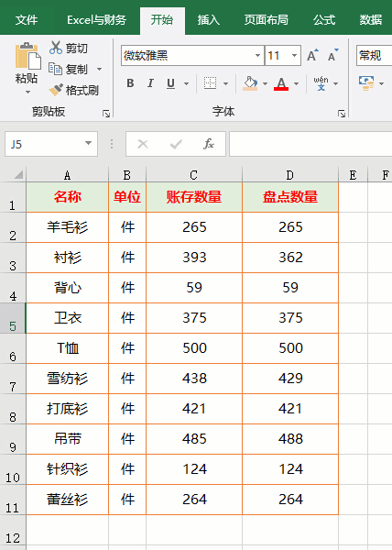Expand font color dropdown arrow
The width and height of the screenshot is (392, 550).
(297, 83)
